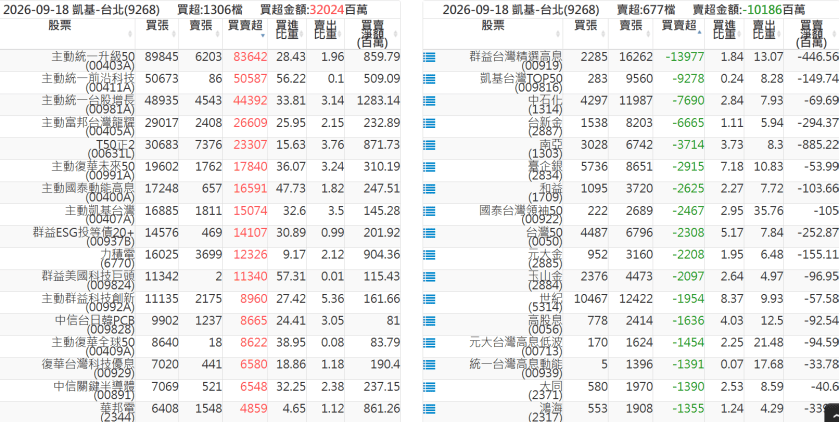Open list icon for 凱基台灣TOP50 row

429,79
